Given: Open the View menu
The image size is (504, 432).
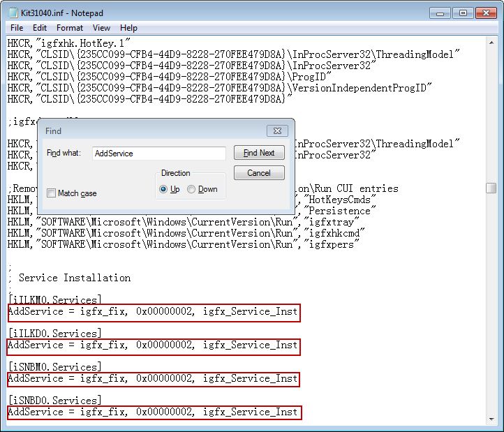Looking at the screenshot, I should (x=101, y=28).
